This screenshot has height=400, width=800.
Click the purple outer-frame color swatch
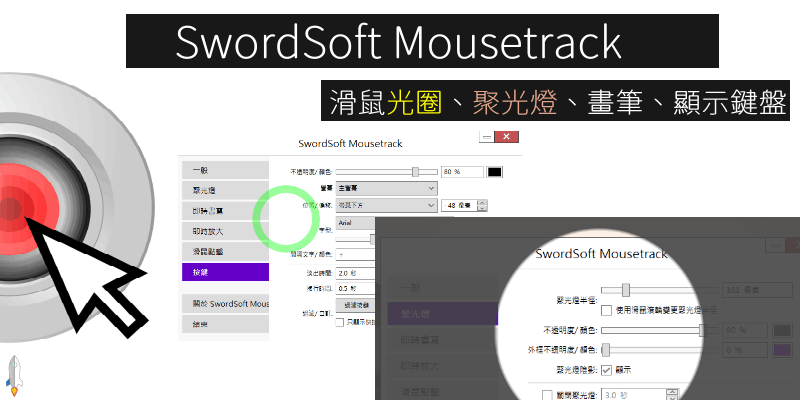click(x=783, y=349)
